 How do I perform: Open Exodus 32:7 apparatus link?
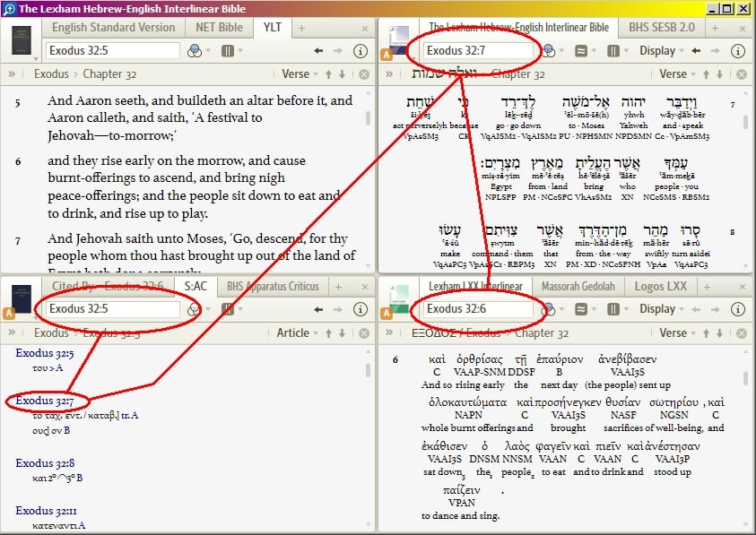[45, 401]
